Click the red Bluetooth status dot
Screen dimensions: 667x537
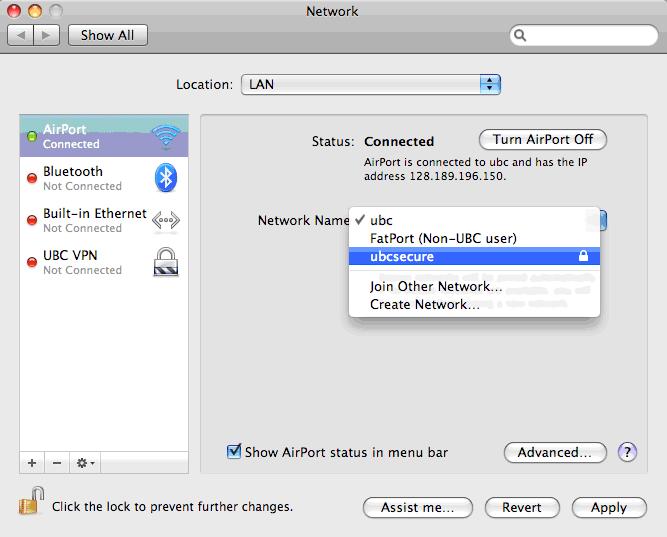coord(32,178)
